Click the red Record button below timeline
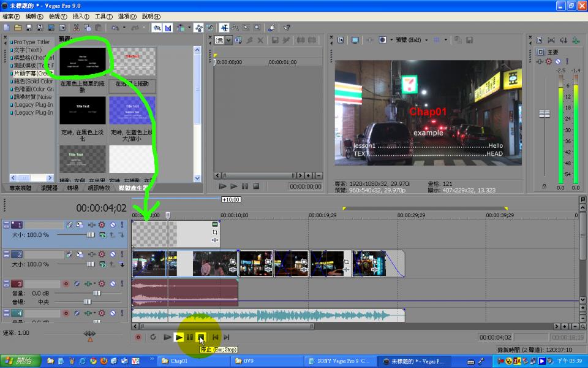 pos(138,337)
